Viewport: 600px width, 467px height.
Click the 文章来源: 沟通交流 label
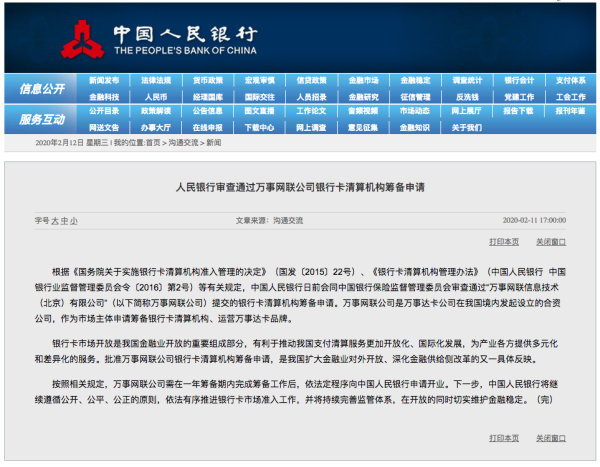pyautogui.click(x=269, y=220)
